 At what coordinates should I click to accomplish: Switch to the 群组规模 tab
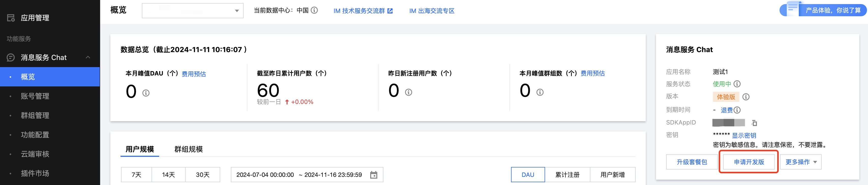[188, 149]
